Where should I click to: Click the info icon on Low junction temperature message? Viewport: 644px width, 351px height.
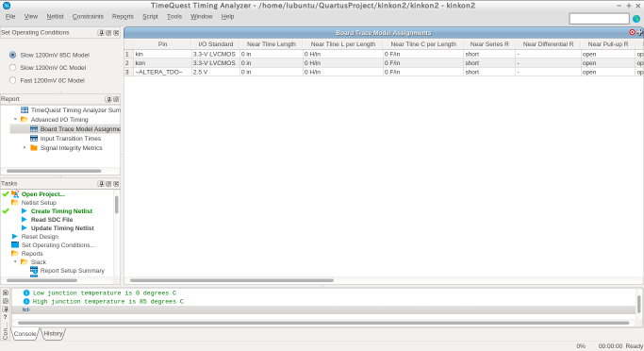(26, 293)
